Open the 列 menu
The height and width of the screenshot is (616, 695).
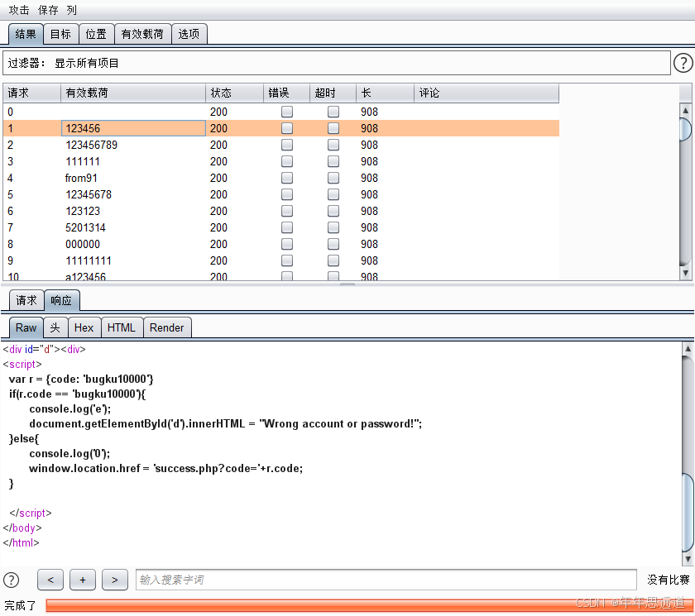(71, 10)
